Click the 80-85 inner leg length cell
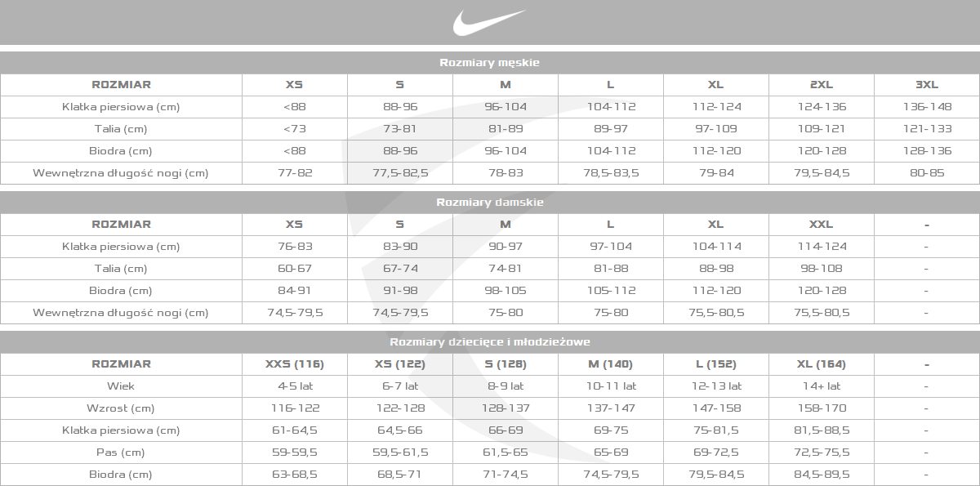 click(x=927, y=172)
